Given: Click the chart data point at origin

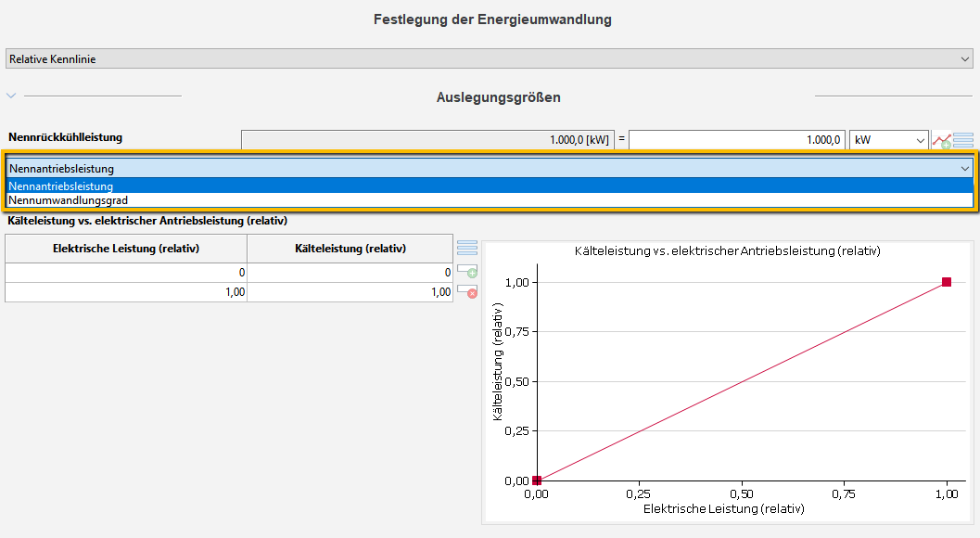Looking at the screenshot, I should click(537, 480).
